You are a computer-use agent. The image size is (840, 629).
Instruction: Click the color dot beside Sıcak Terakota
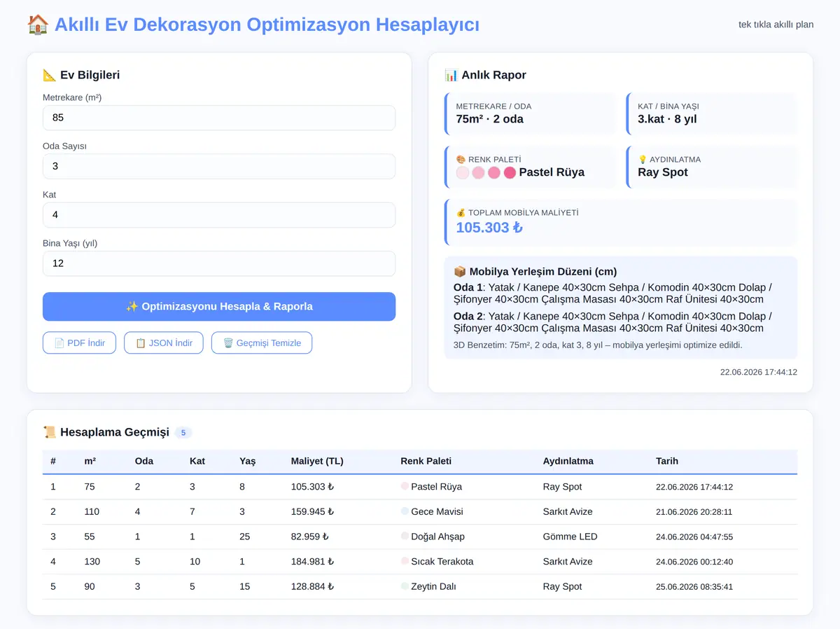click(405, 561)
